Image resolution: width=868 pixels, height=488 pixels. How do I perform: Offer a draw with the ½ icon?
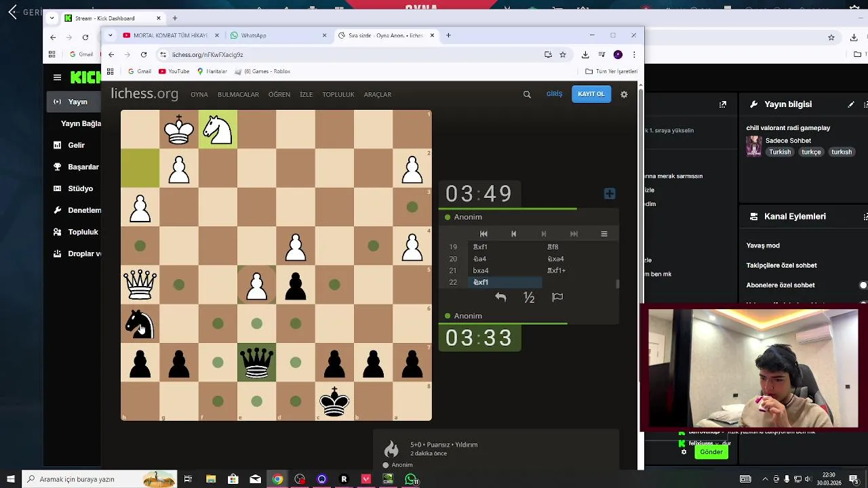point(529,297)
